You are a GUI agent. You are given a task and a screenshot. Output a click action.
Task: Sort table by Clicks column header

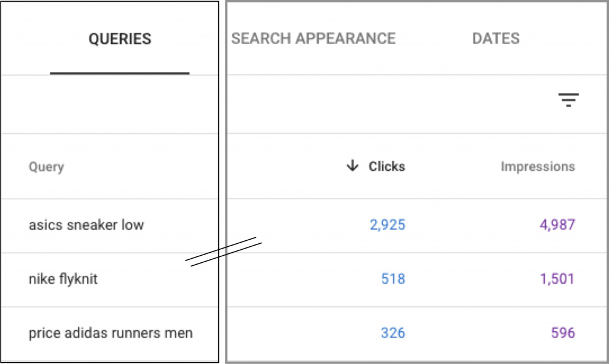tap(387, 167)
